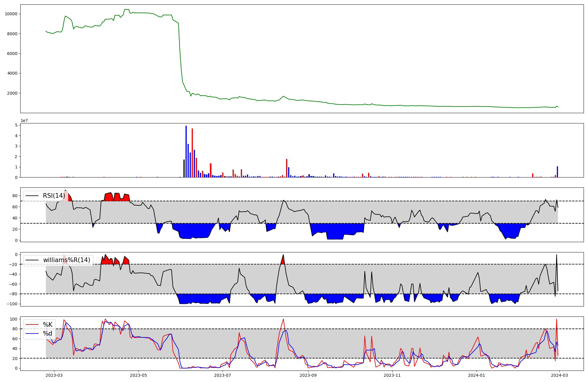Click the black line sample in RSI(14) legend

point(32,196)
